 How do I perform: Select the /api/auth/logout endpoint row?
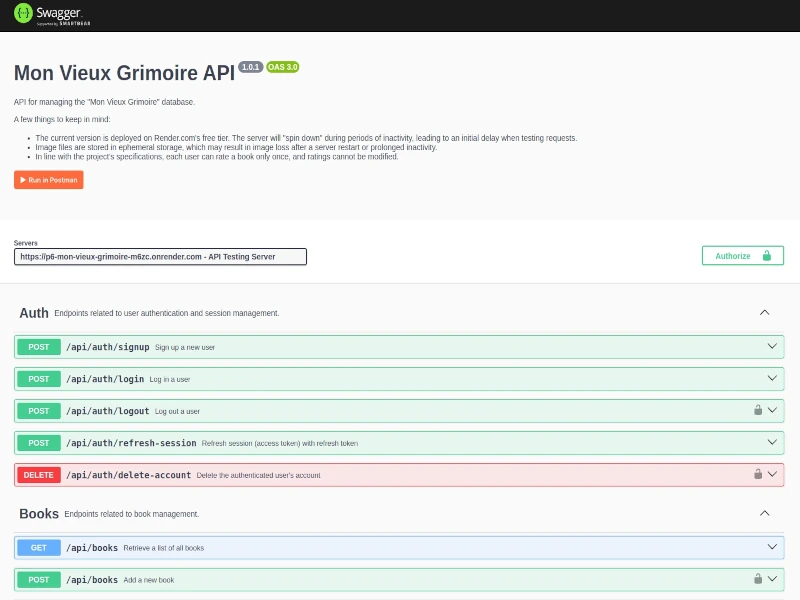click(x=400, y=410)
